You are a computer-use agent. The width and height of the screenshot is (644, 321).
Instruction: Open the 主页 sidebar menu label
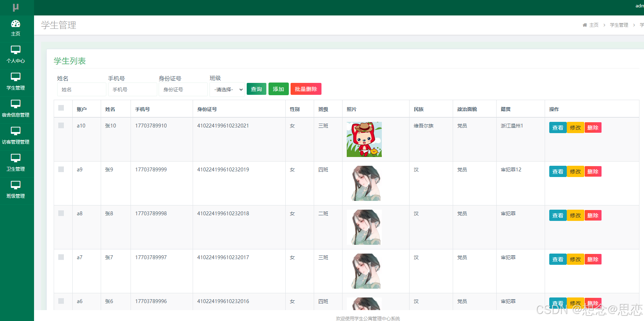pos(16,34)
